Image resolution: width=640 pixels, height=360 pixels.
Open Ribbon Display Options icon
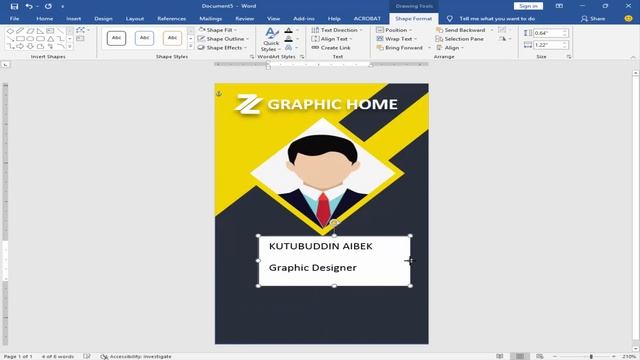(x=559, y=6)
